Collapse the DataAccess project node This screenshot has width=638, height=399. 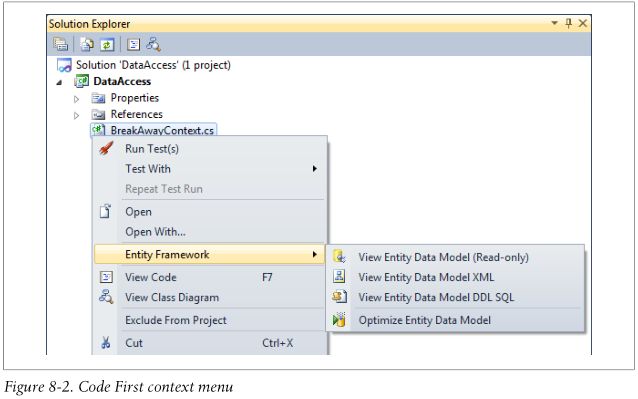(x=59, y=82)
